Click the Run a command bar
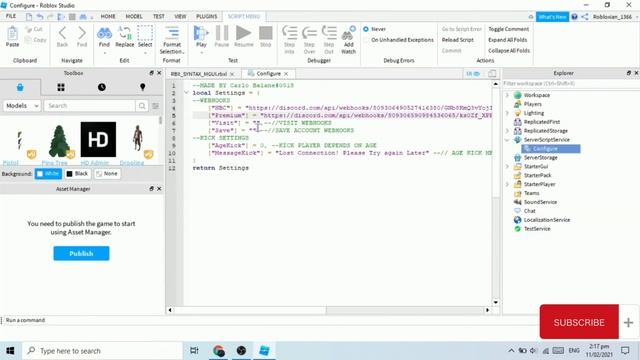Image resolution: width=640 pixels, height=360 pixels. [269, 320]
